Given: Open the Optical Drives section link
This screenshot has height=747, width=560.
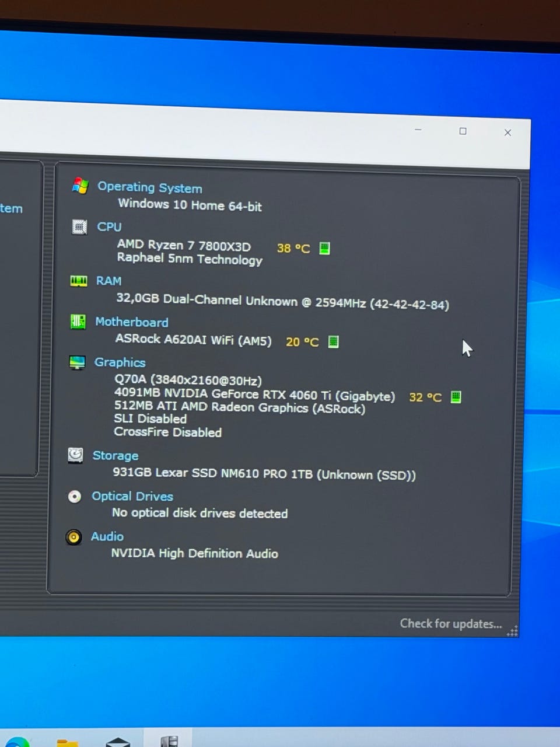Looking at the screenshot, I should click(132, 496).
